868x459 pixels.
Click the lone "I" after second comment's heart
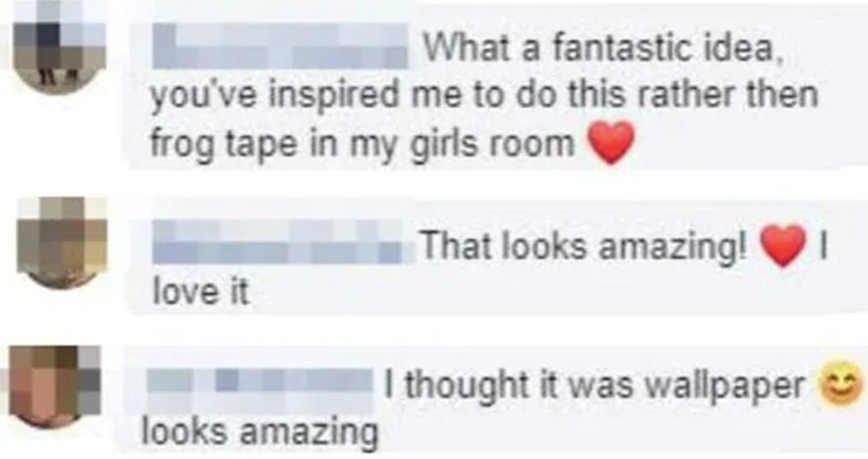[x=824, y=245]
